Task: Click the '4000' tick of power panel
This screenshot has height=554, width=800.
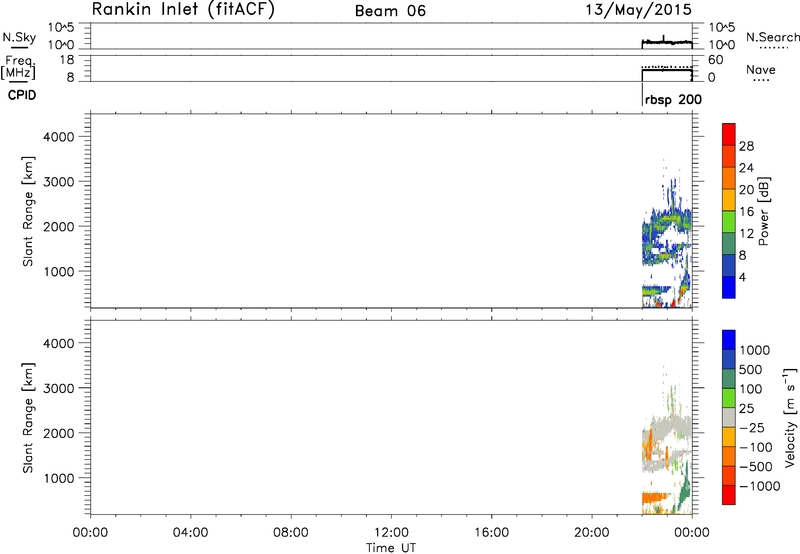Action: pyautogui.click(x=59, y=137)
